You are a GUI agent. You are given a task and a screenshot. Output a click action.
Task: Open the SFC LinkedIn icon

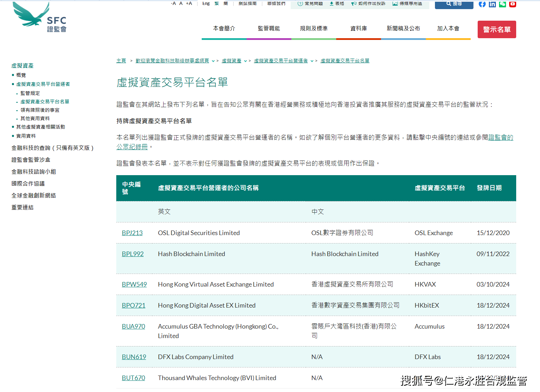click(492, 4)
